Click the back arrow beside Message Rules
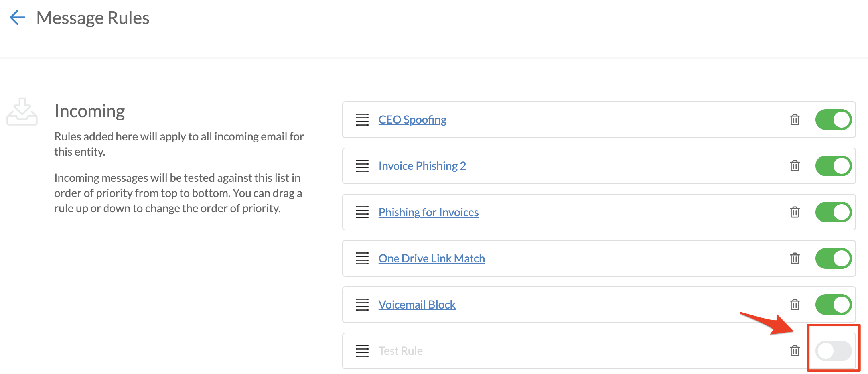The image size is (868, 374). click(17, 18)
